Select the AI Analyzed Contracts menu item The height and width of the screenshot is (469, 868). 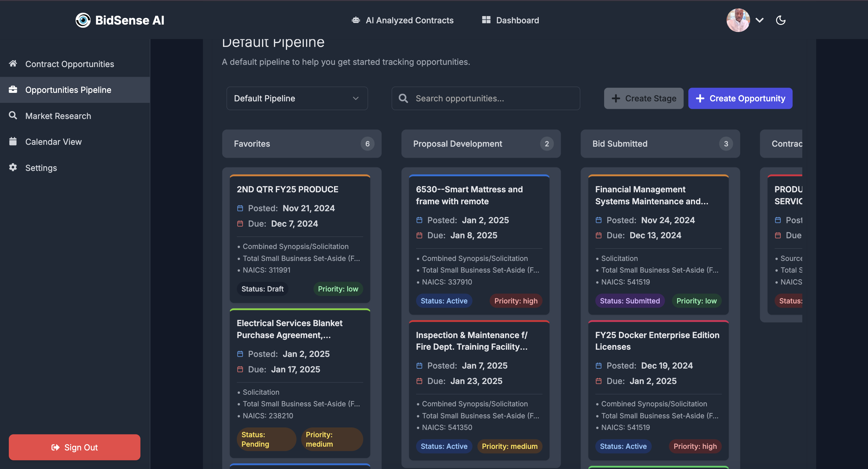point(409,20)
